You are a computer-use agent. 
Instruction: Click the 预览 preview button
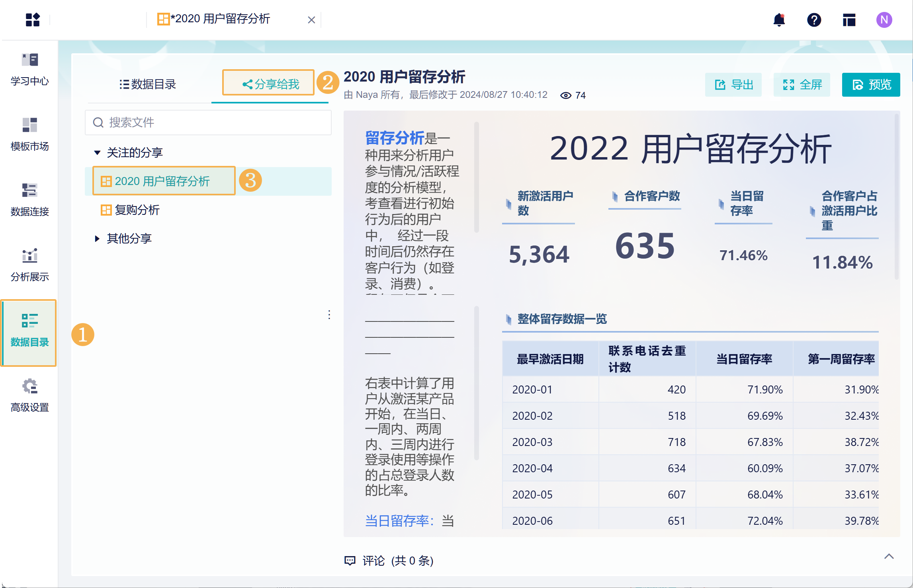pos(871,85)
